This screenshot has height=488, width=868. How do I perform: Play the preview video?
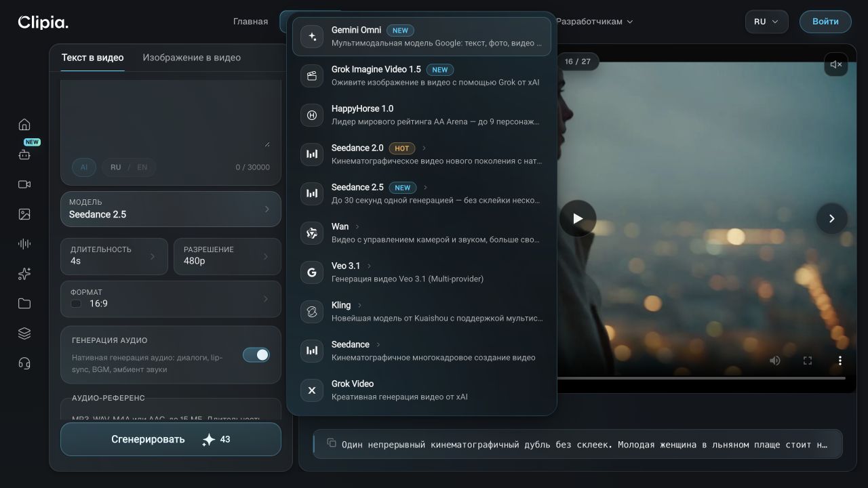click(x=578, y=218)
